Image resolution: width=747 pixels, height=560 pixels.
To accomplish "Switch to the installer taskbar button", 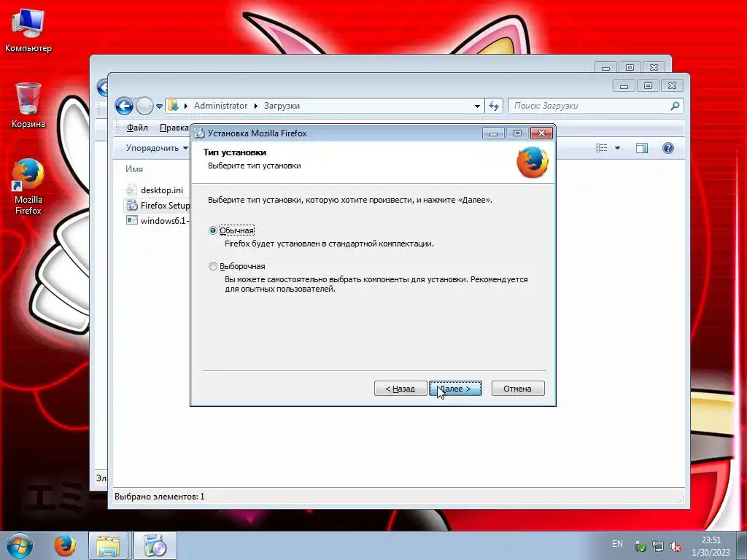I will tap(155, 545).
